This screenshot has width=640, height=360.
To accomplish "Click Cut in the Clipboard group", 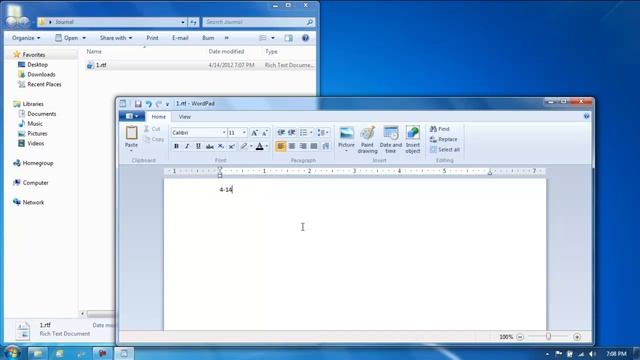I will click(152, 129).
